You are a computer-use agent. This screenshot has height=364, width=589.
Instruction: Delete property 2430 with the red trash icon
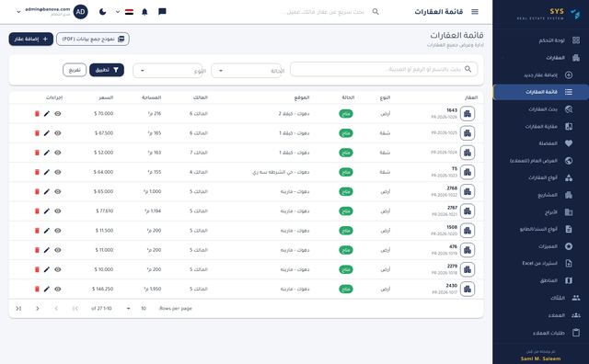click(x=37, y=289)
